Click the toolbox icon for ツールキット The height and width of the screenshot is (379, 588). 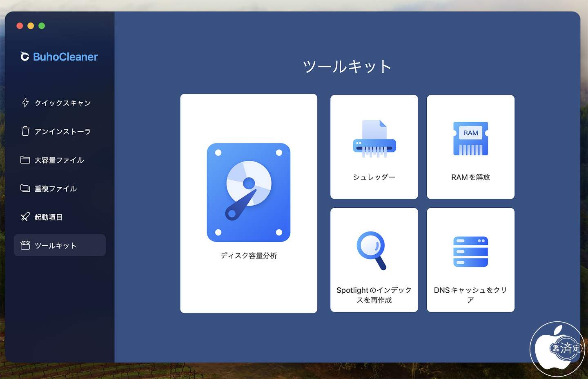click(25, 245)
